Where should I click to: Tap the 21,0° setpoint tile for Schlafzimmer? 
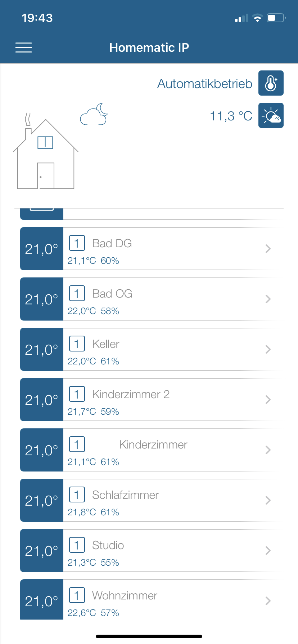[42, 500]
